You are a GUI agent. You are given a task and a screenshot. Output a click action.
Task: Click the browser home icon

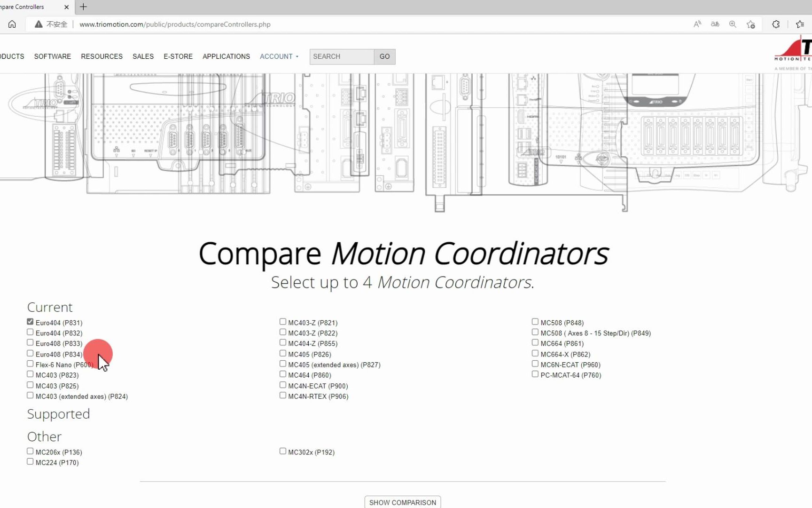(12, 24)
